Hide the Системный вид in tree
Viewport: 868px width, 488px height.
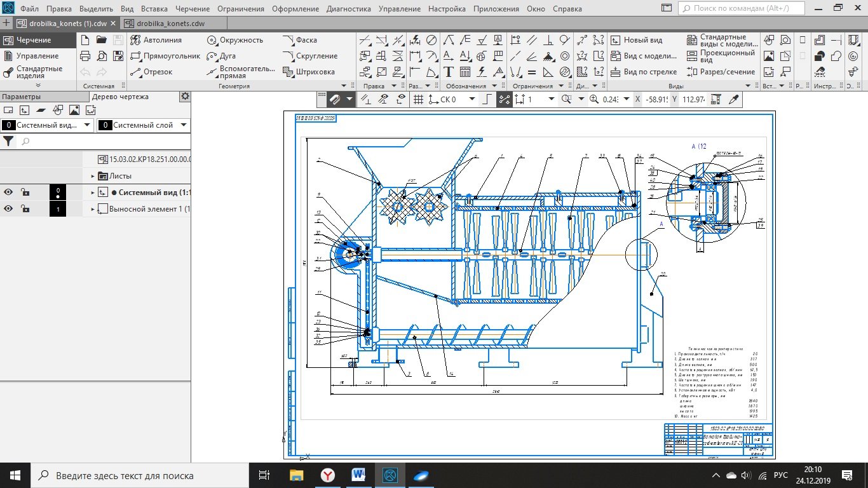coord(8,193)
